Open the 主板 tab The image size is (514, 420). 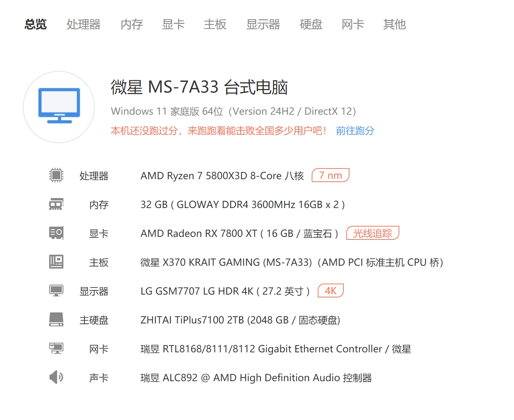215,24
